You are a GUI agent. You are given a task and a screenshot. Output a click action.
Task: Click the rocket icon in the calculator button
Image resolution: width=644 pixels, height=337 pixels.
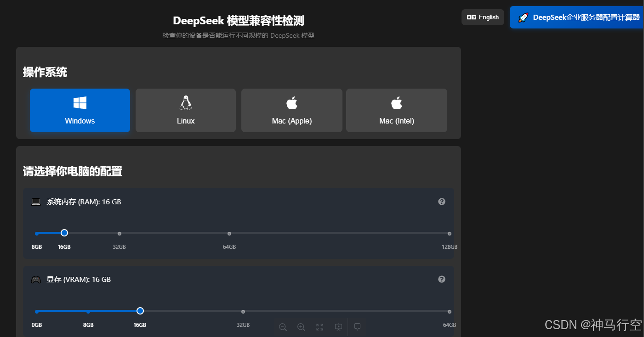point(523,17)
